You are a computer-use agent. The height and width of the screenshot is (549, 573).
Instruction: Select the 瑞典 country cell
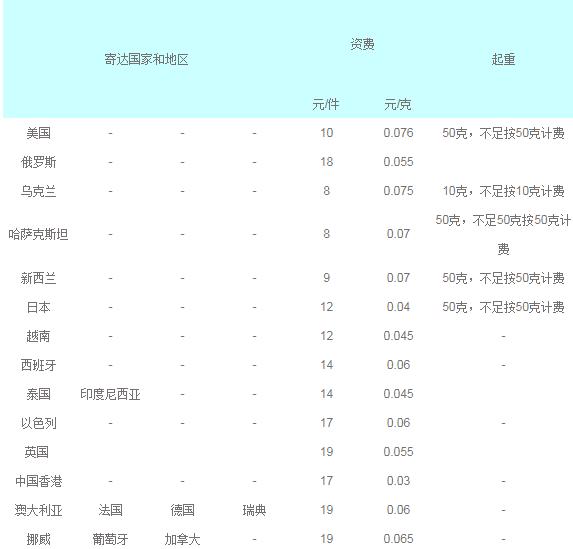point(254,510)
